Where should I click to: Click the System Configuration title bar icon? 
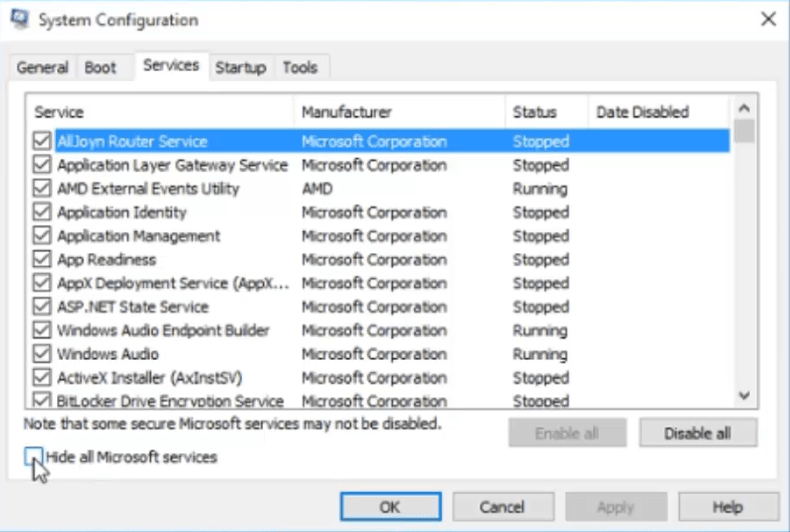(x=20, y=19)
